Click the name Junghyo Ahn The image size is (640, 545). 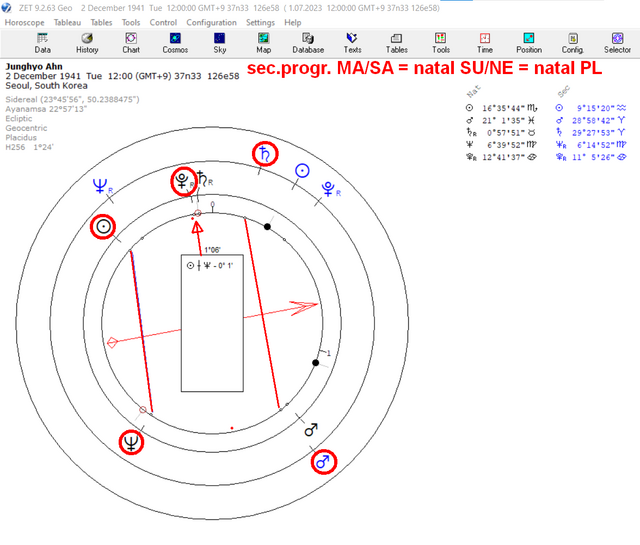34,67
